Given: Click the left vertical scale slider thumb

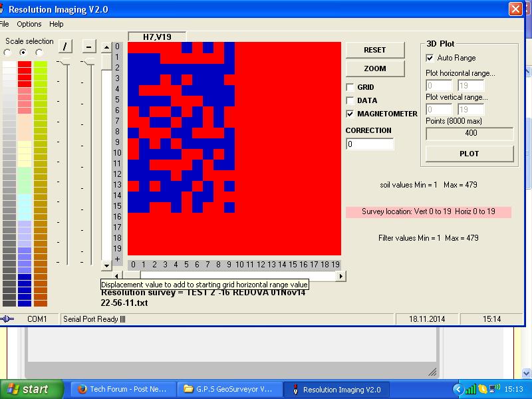Looking at the screenshot, I should pos(65,62).
